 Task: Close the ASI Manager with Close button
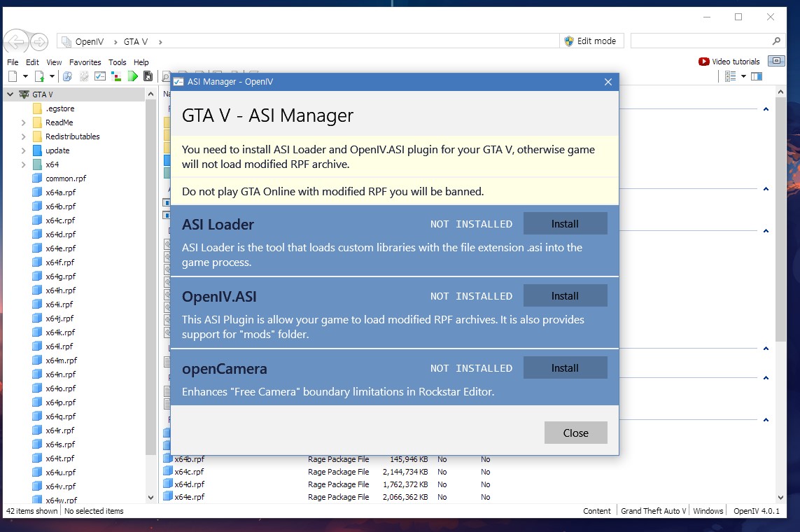click(x=575, y=433)
